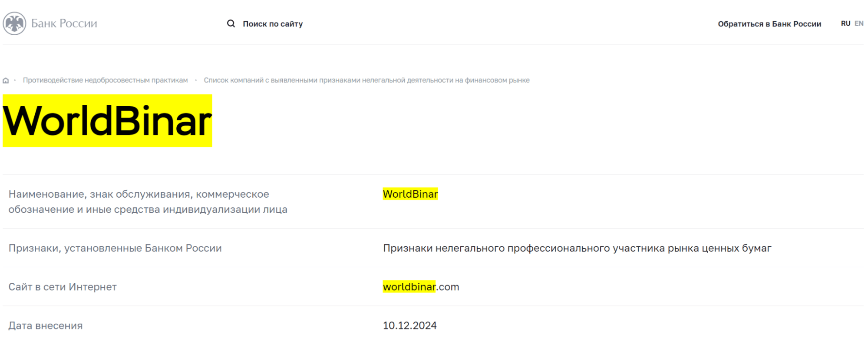Click the Признаки, установленные Банком России label

click(x=115, y=248)
